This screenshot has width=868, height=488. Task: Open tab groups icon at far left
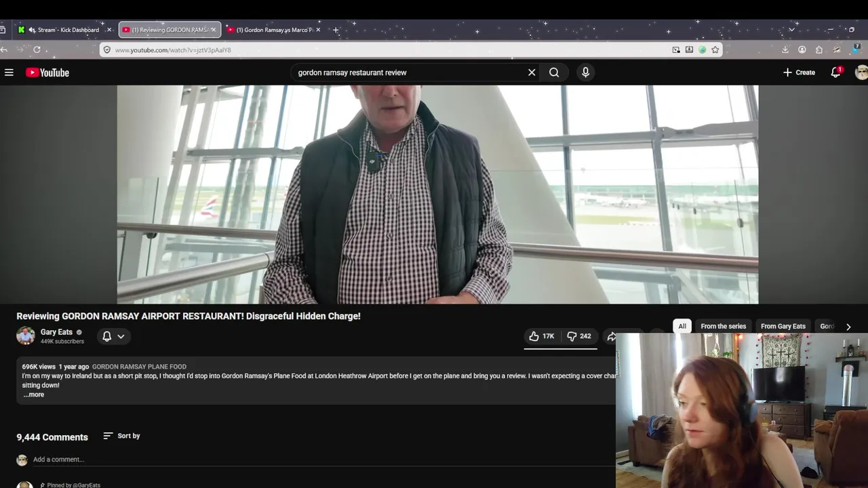[x=3, y=30]
